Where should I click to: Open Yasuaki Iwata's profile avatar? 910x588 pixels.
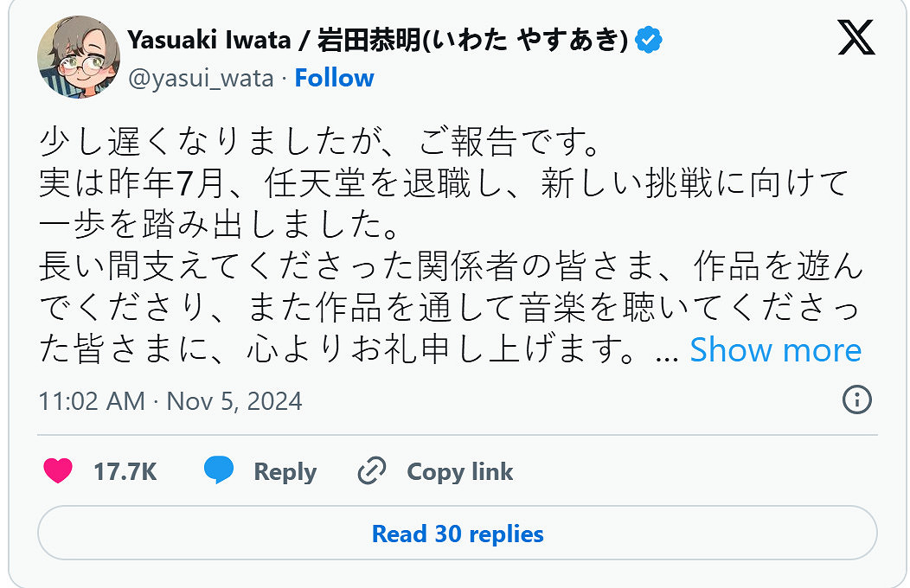78,58
